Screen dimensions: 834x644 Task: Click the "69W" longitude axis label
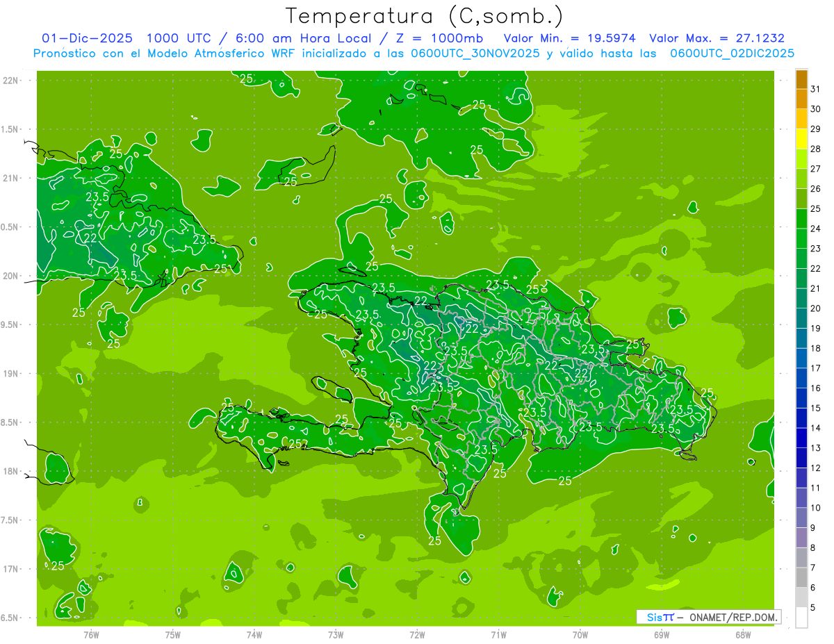pos(662,634)
